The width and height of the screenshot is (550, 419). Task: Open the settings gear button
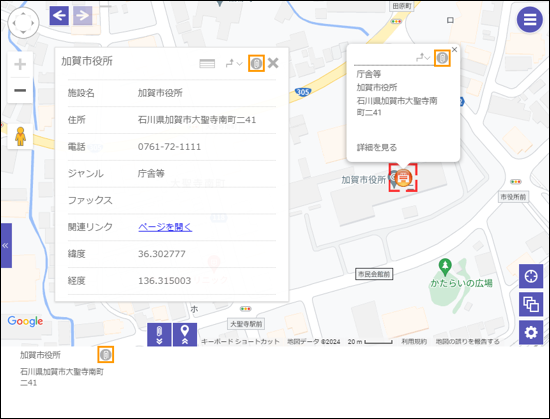[531, 332]
